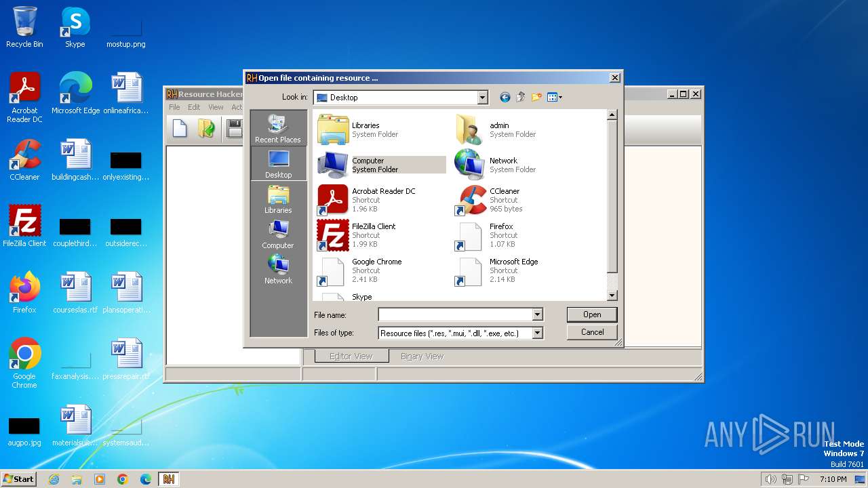
Task: Open File menu in Resource Hacker window
Action: tap(174, 107)
